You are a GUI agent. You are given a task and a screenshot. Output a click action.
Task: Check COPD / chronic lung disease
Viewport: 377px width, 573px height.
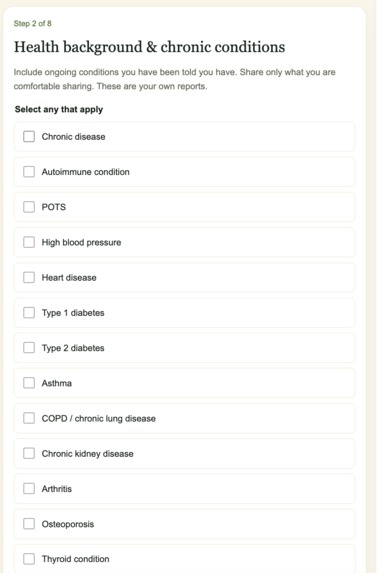(29, 418)
